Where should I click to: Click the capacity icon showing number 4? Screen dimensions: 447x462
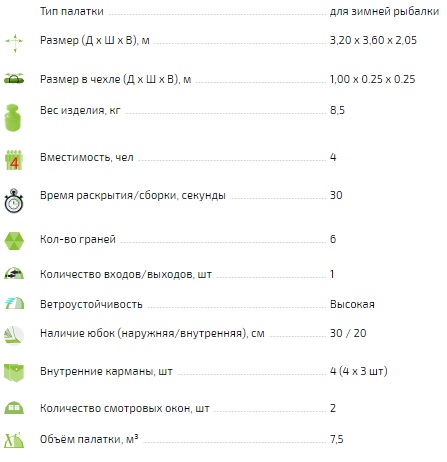point(14,160)
